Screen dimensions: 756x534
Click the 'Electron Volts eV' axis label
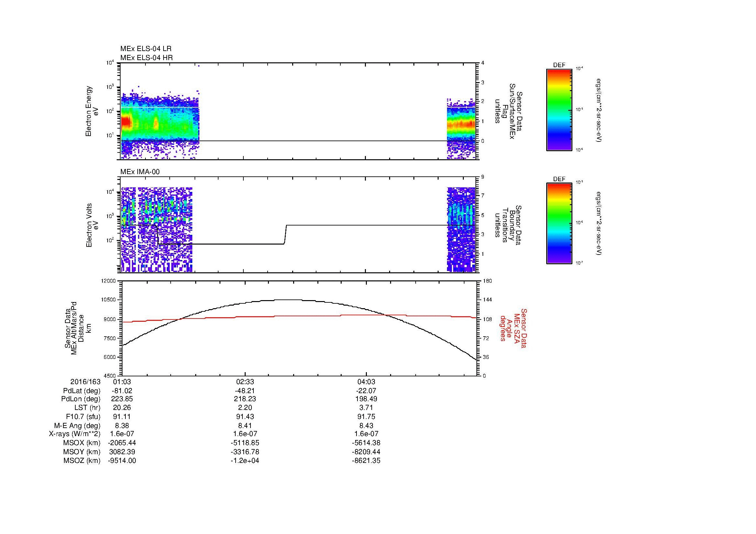point(92,225)
